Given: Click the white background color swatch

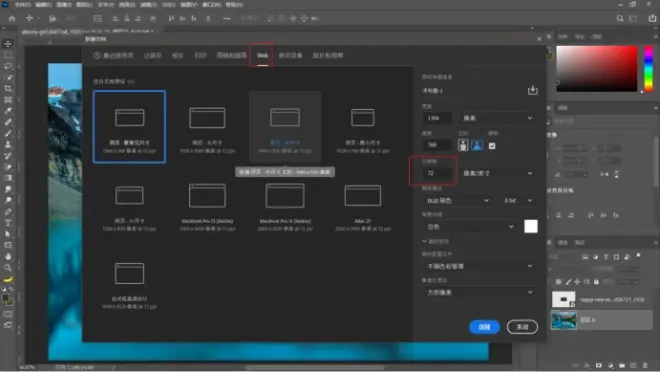Looking at the screenshot, I should pos(531,226).
